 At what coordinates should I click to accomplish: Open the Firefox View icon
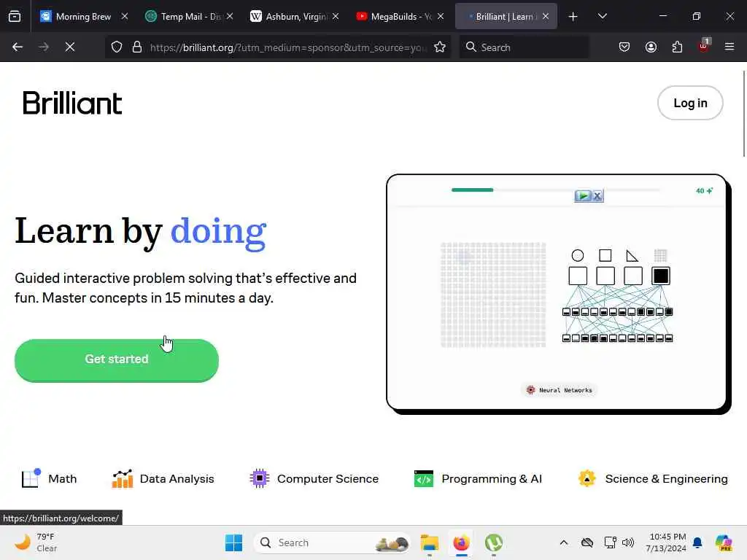coord(15,17)
